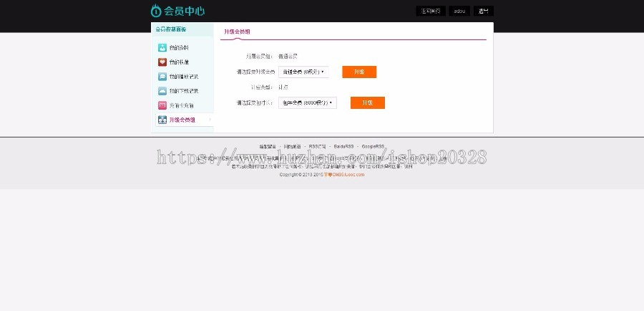Click the adou username button

[459, 11]
